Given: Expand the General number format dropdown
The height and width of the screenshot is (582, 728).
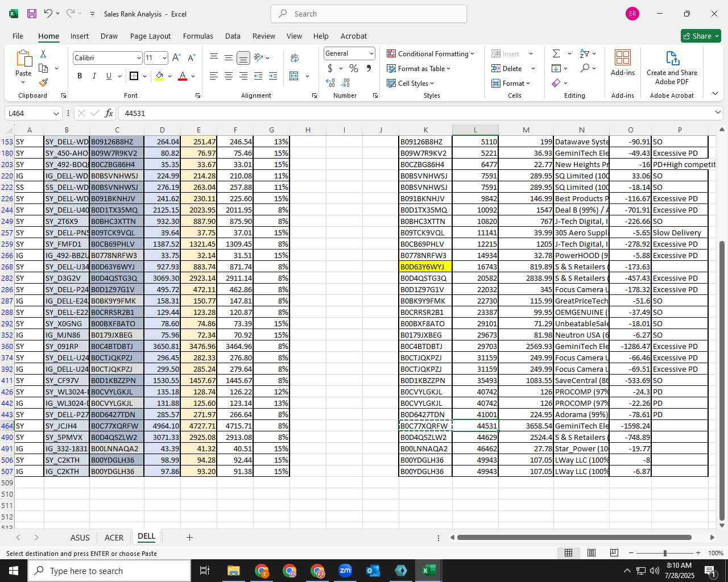Looking at the screenshot, I should [x=371, y=53].
